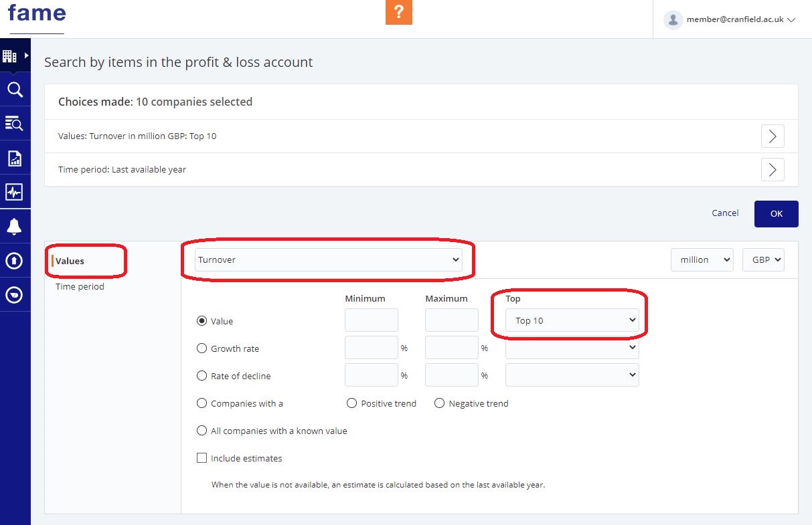Open the pulse monitor icon in sidebar
The width and height of the screenshot is (812, 525).
(15, 192)
